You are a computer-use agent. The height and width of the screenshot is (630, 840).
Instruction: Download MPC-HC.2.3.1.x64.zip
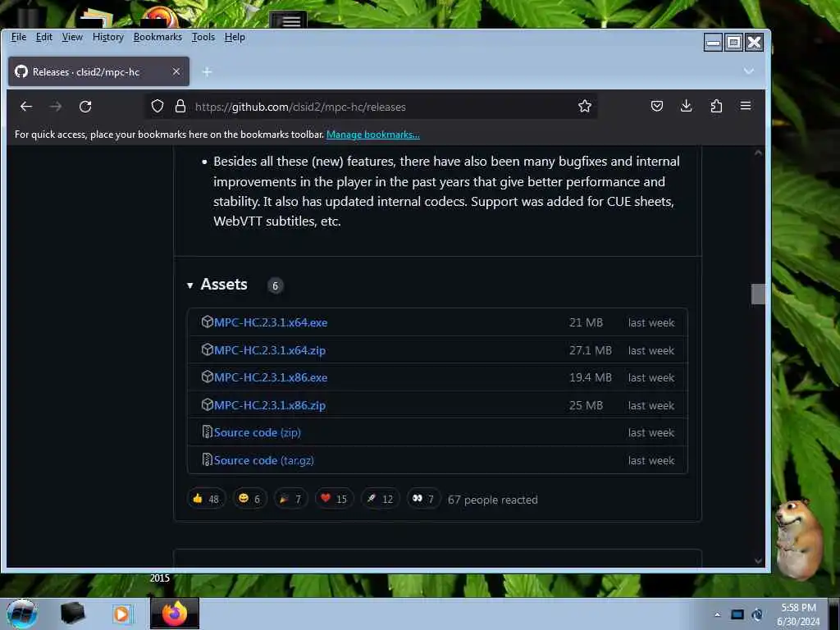pos(269,350)
